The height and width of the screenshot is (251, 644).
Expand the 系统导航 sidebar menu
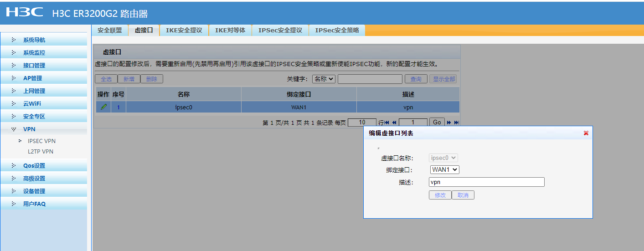pyautogui.click(x=44, y=40)
